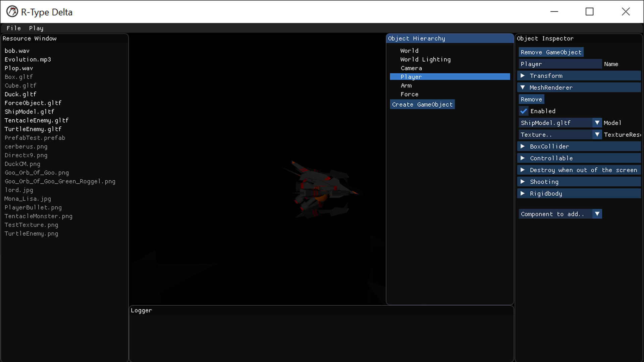Click the R-Type Delta app icon
644x362 pixels.
point(12,12)
